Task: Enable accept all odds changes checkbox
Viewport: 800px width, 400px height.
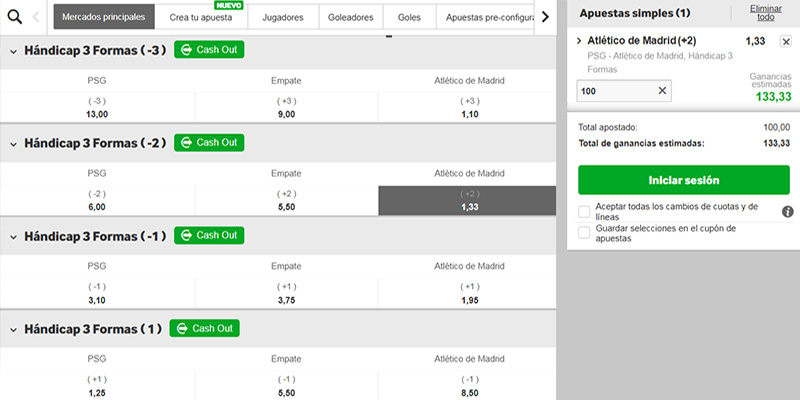Action: [x=584, y=211]
